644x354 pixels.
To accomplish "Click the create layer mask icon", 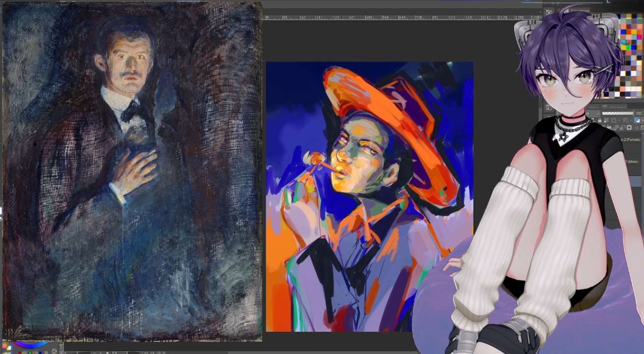I will tap(629, 127).
